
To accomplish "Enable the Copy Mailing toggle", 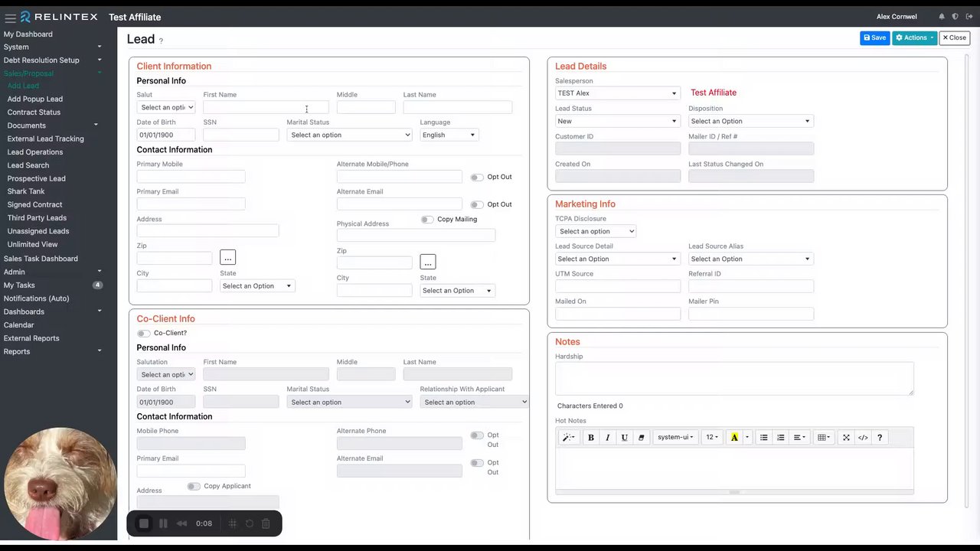I will pos(427,220).
